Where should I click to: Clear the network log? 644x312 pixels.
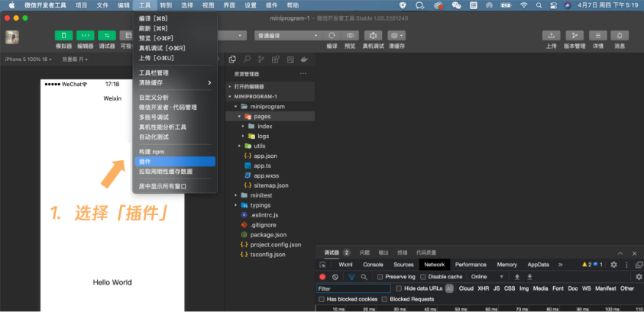(x=335, y=277)
